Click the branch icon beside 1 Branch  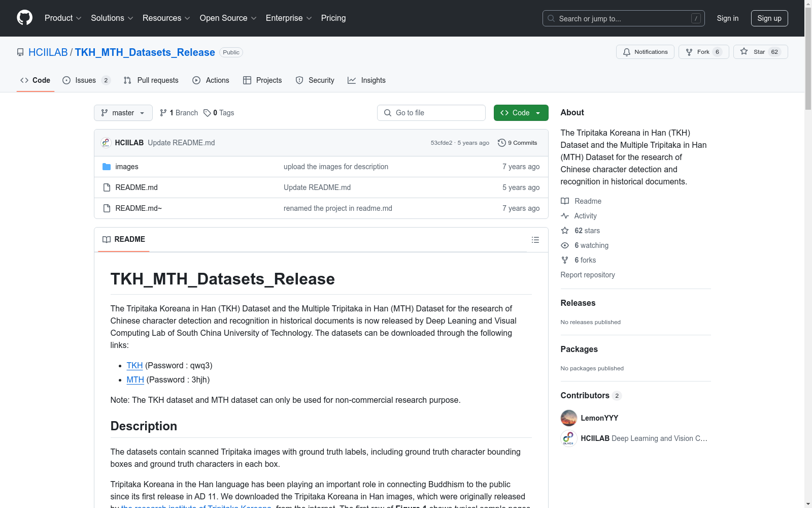click(163, 113)
